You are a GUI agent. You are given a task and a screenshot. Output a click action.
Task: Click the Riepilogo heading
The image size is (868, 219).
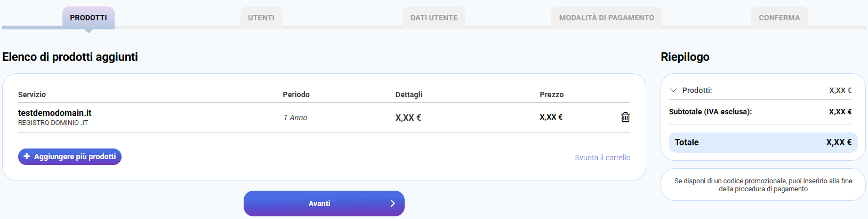click(685, 57)
